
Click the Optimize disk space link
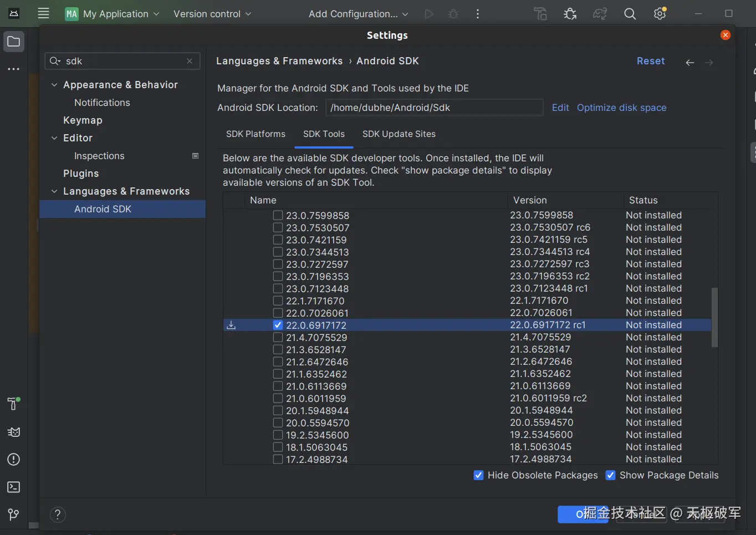coord(621,108)
